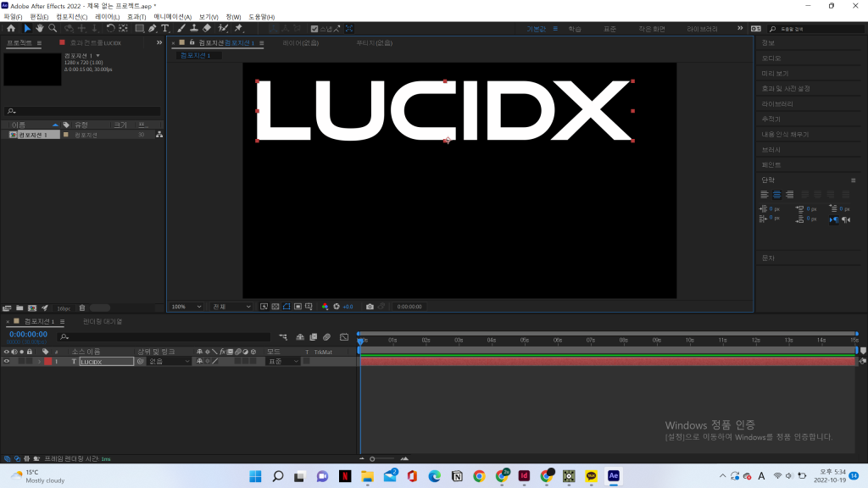Enable Motion Blur for timeline layers
This screenshot has height=488, width=868.
(326, 336)
